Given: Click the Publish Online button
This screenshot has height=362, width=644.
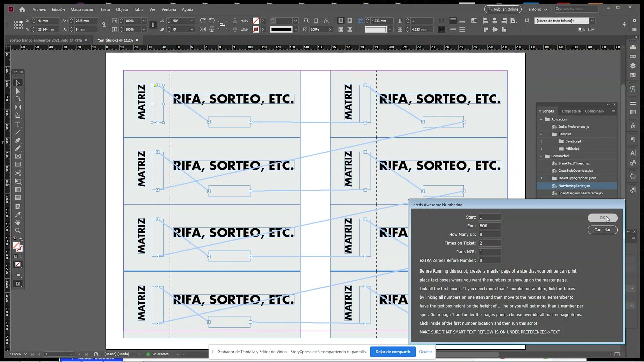Looking at the screenshot, I should (503, 9).
